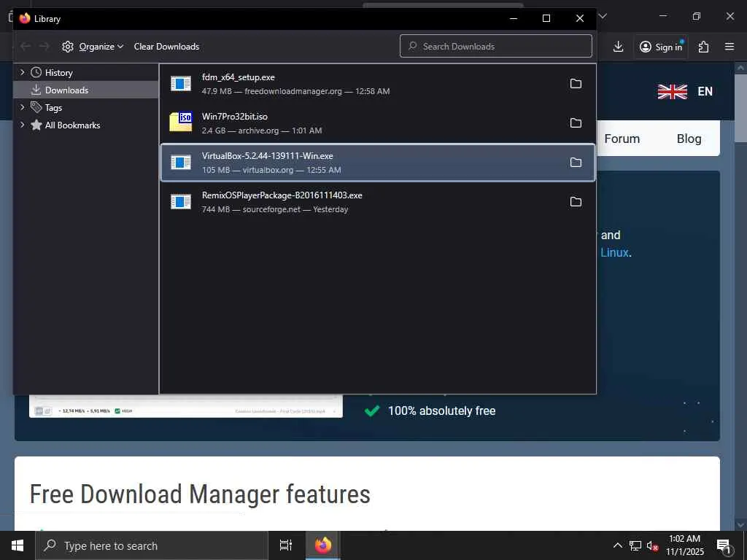Viewport: 747px width, 560px height.
Task: Select Tags in the sidebar
Action: (53, 108)
